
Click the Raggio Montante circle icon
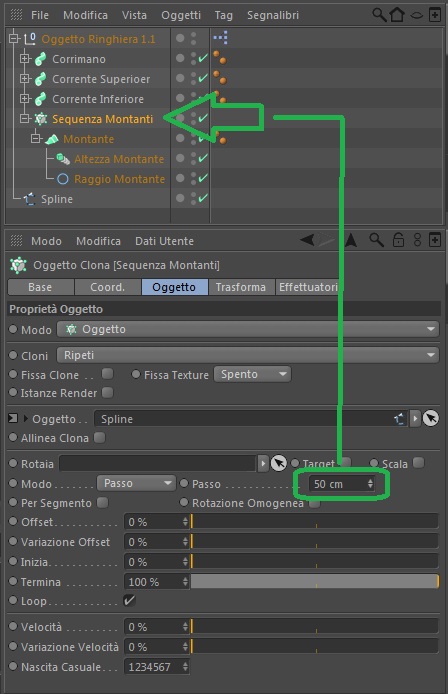(x=63, y=179)
